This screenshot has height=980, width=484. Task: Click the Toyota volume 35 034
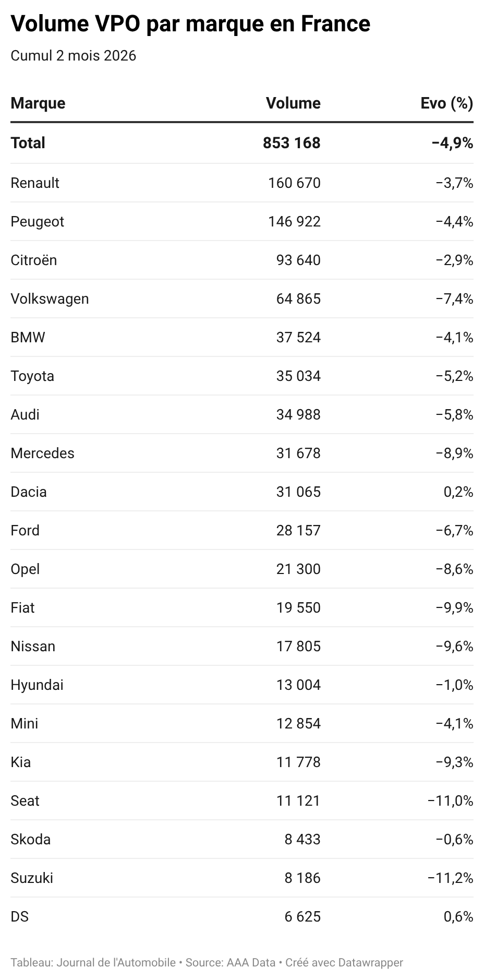click(x=298, y=376)
